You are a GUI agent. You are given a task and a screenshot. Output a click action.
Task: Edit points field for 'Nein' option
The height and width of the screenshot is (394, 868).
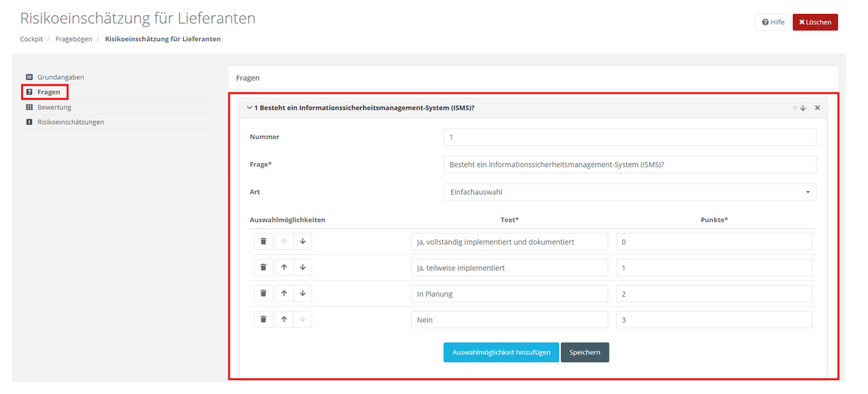[x=714, y=320]
